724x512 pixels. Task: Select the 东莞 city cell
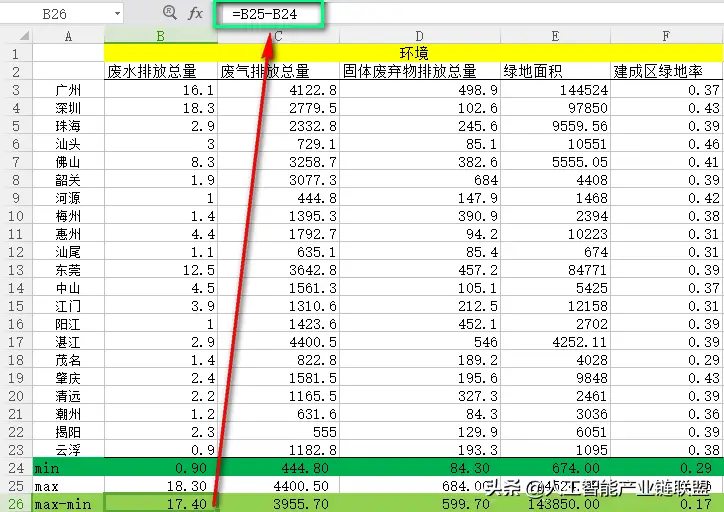tap(68, 270)
